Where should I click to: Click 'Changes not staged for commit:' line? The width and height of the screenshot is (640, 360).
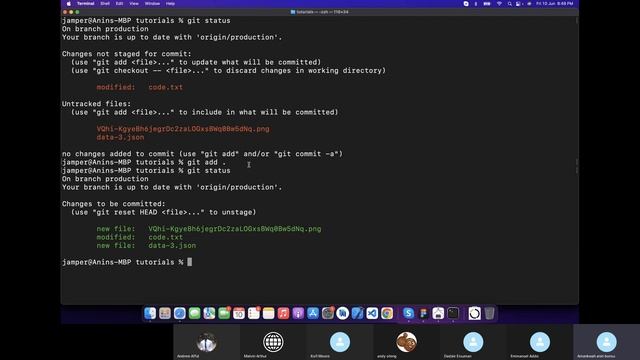point(127,54)
